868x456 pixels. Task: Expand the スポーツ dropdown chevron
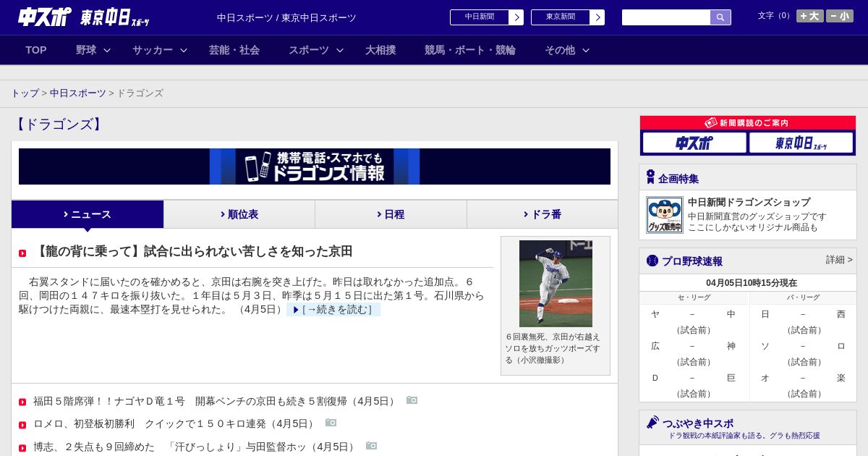point(340,50)
